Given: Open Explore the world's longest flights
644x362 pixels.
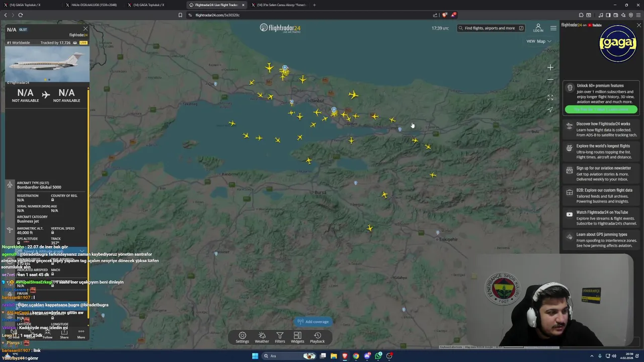Looking at the screenshot, I should pos(601,151).
